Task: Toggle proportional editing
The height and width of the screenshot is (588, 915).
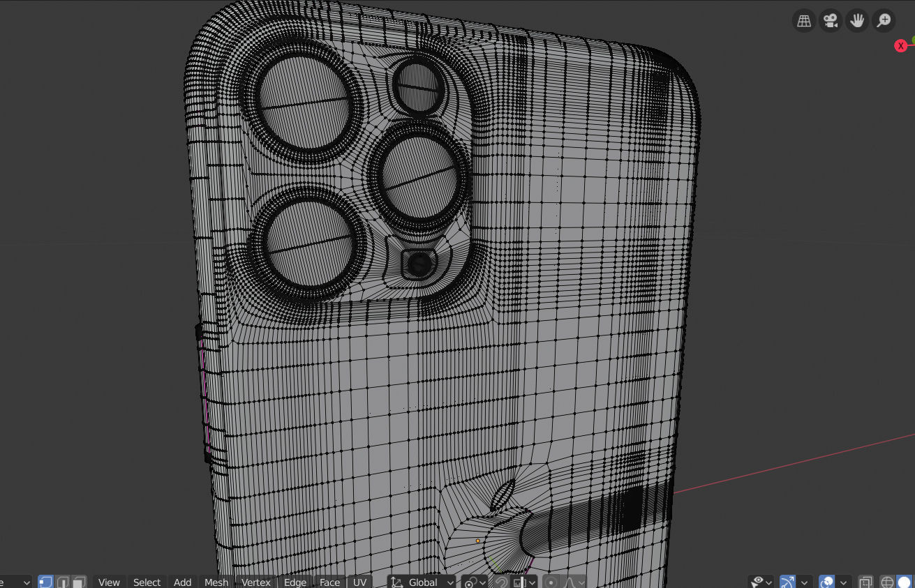Action: coord(551,582)
